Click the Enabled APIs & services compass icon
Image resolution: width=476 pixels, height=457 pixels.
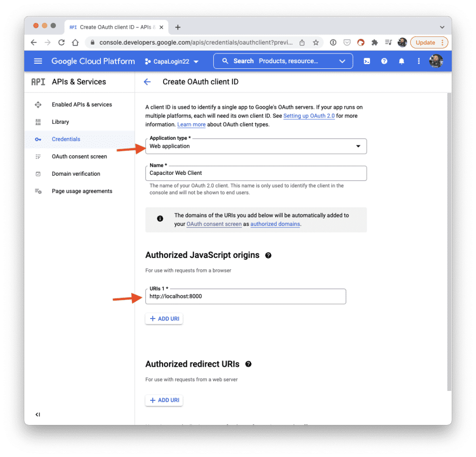click(x=38, y=105)
